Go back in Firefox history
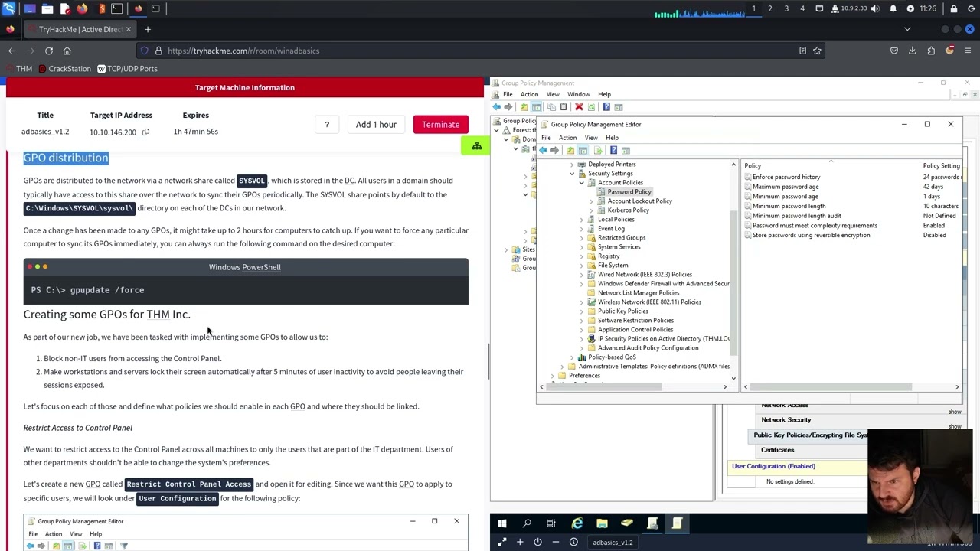 coord(12,51)
